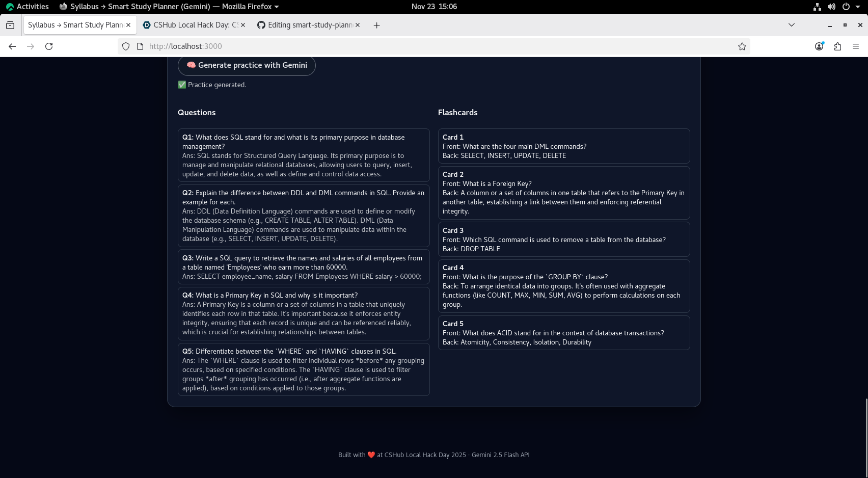Open the tracking protection shield icon
The height and width of the screenshot is (478, 868).
[126, 46]
